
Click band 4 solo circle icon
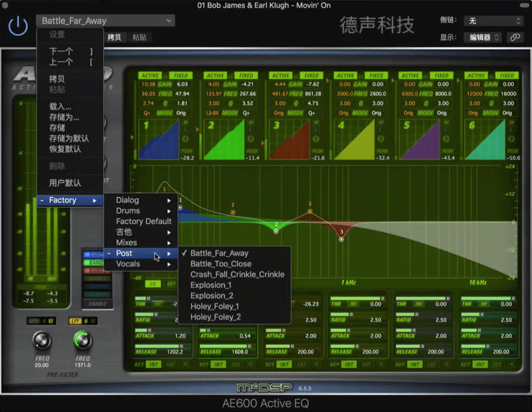point(381,139)
